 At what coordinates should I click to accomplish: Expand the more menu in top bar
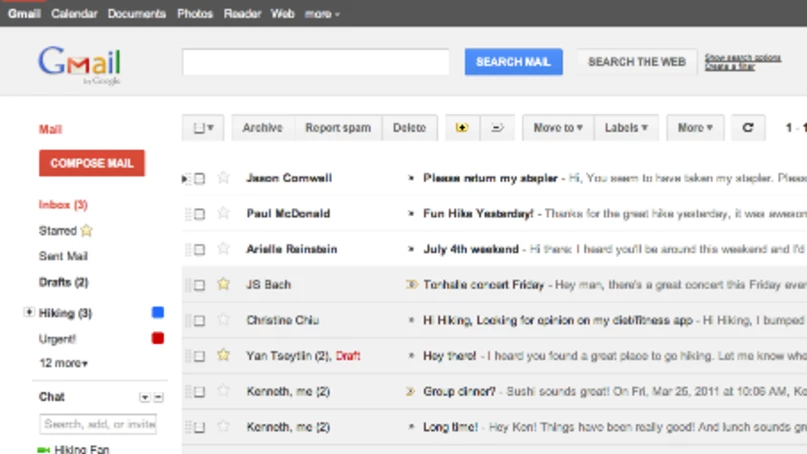tap(322, 14)
